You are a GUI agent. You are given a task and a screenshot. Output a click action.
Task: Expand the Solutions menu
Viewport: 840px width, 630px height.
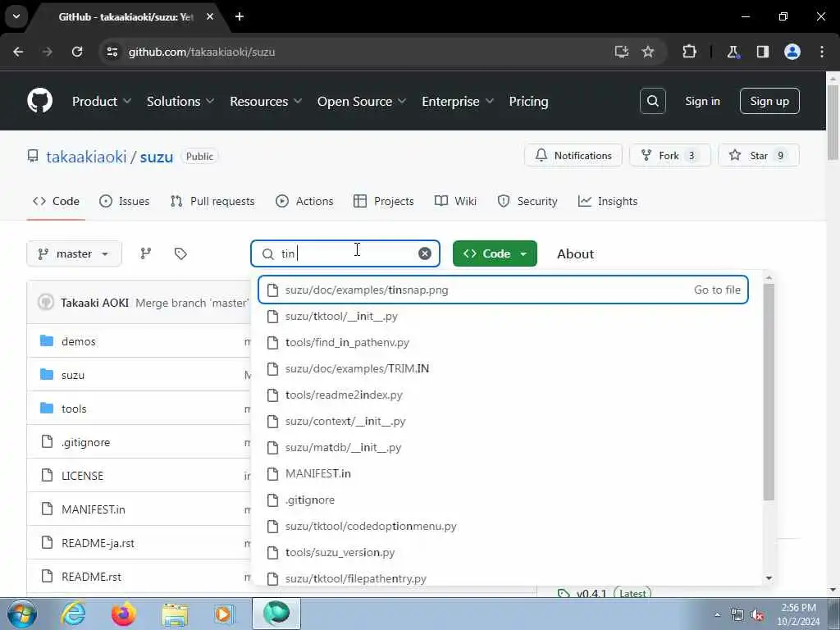180,101
